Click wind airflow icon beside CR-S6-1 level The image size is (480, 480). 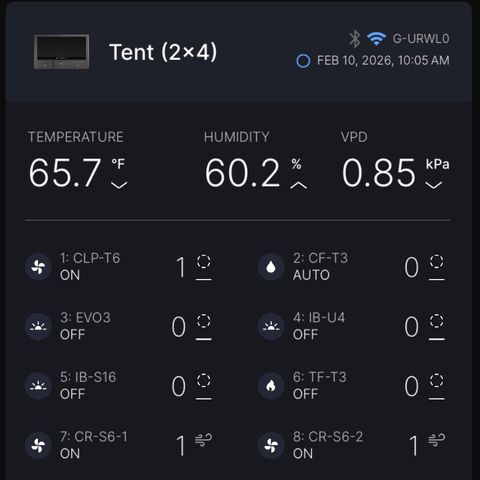[x=204, y=440]
